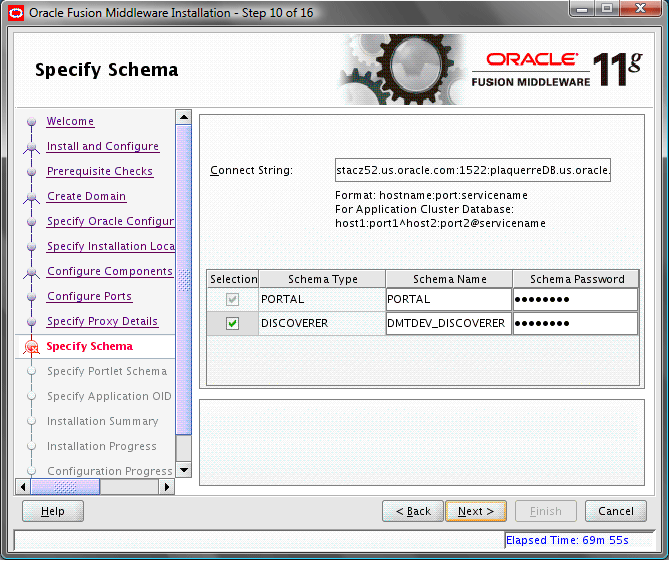
Task: Click the Installation Summary step circle
Action: [x=31, y=421]
